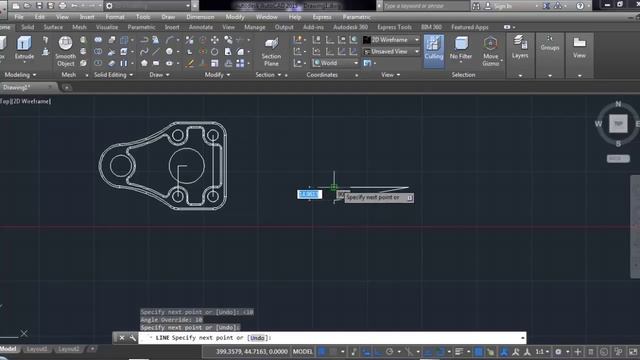
Task: Switch to the Surface ribbon tab
Action: click(x=53, y=27)
